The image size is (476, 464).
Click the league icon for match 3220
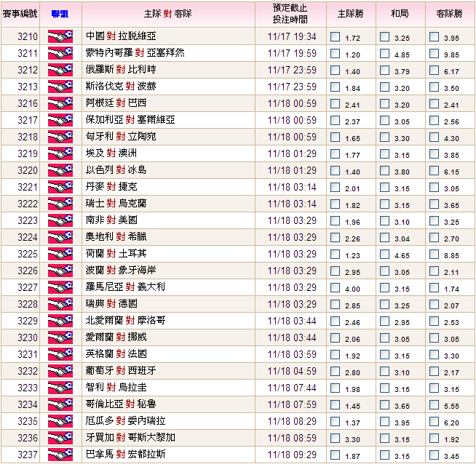[60, 170]
